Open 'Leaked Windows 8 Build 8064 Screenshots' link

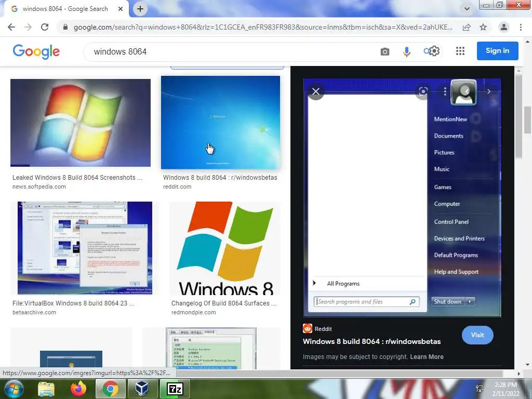pyautogui.click(x=77, y=178)
